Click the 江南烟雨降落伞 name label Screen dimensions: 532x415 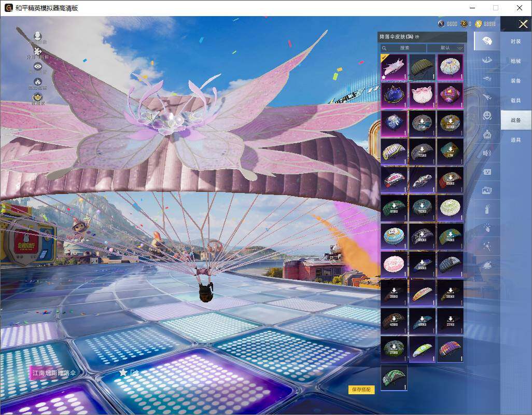[x=54, y=373]
